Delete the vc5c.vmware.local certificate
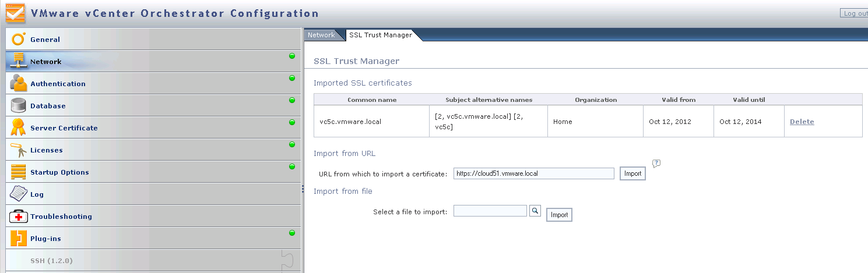The width and height of the screenshot is (868, 273). pyautogui.click(x=802, y=122)
